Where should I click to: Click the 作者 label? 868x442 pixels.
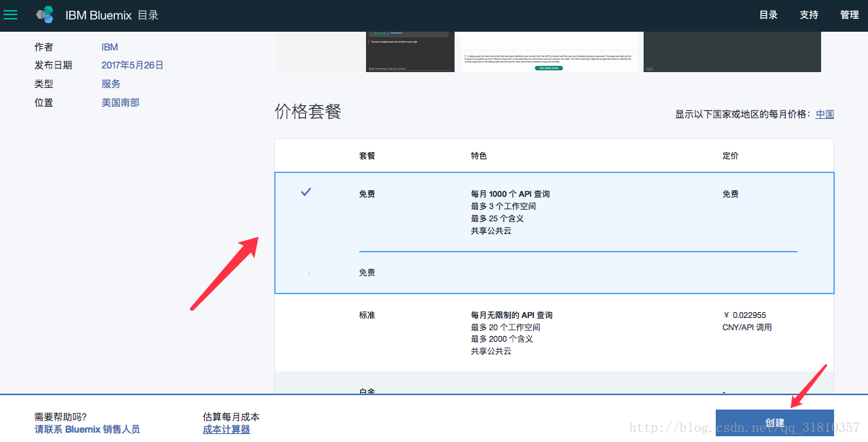pyautogui.click(x=44, y=47)
